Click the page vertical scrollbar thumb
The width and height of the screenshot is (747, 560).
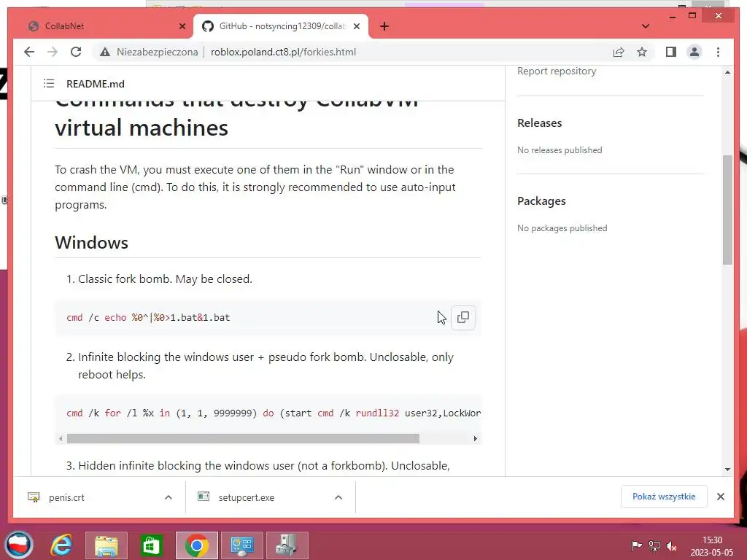click(x=727, y=209)
